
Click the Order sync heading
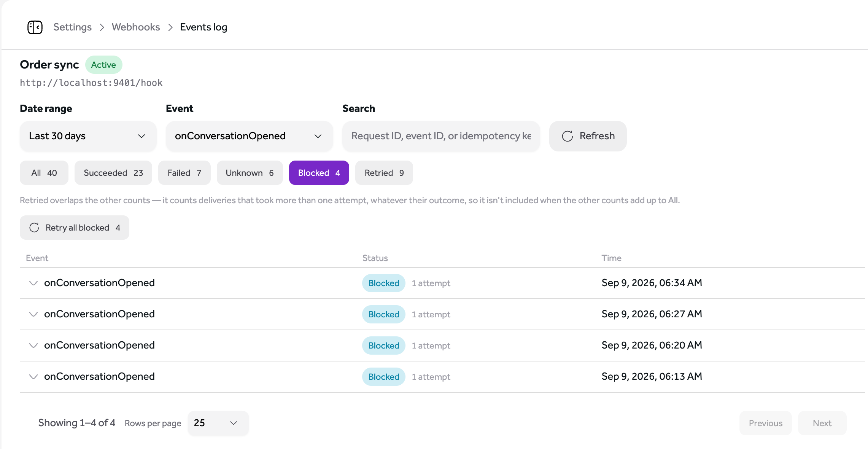pos(49,65)
